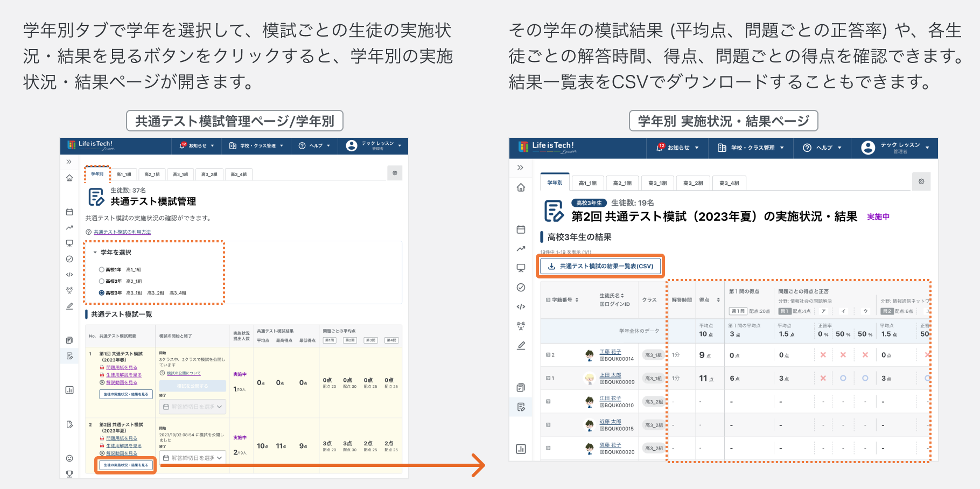Image resolution: width=980 pixels, height=489 pixels.
Task: Open trend line icon in management page sidebar
Action: [x=69, y=227]
